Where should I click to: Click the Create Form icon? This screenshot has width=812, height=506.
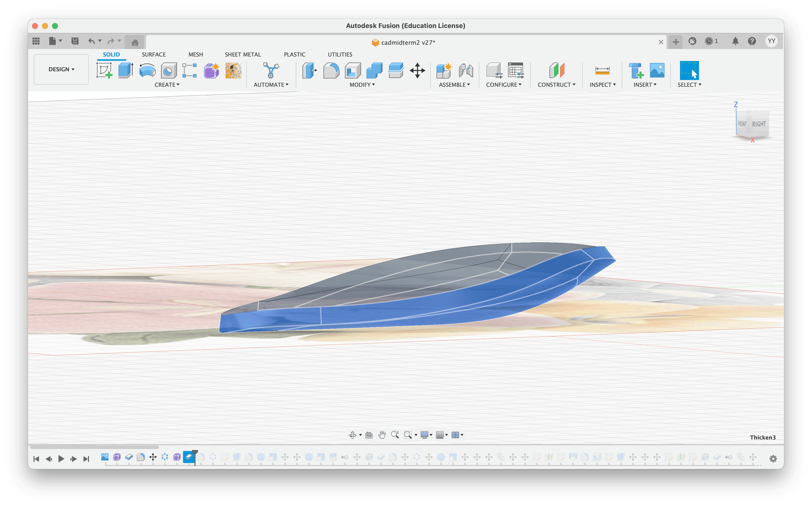coord(211,70)
